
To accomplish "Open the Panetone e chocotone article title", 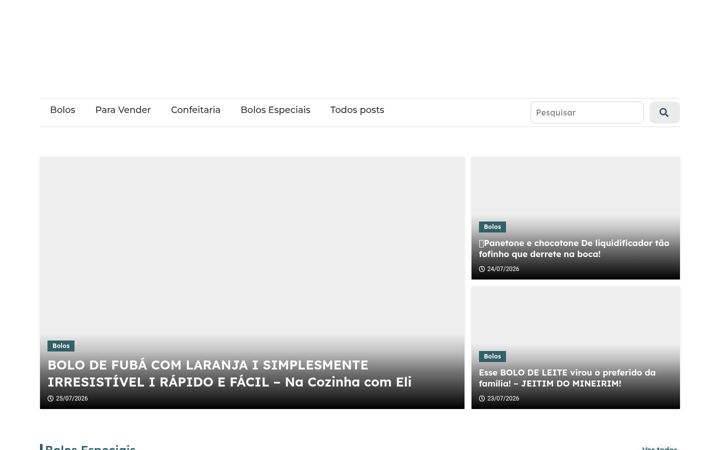I will pyautogui.click(x=574, y=248).
